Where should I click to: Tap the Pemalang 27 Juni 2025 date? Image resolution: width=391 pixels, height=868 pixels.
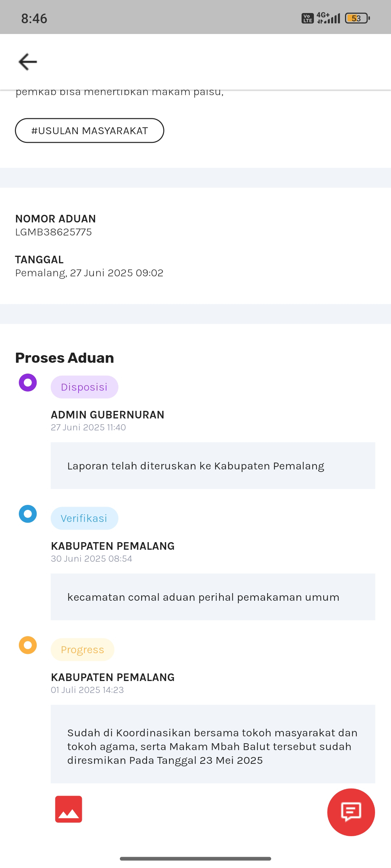[x=89, y=273]
